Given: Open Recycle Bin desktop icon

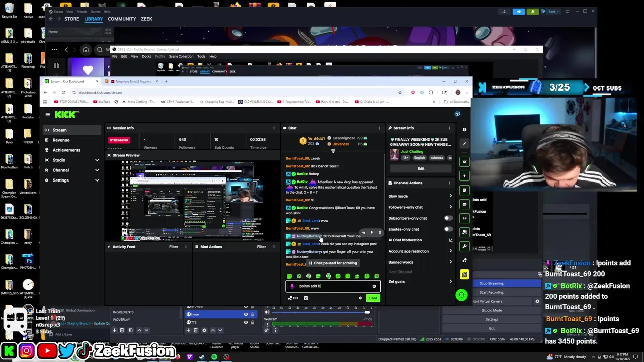Looking at the screenshot, I should [9, 10].
